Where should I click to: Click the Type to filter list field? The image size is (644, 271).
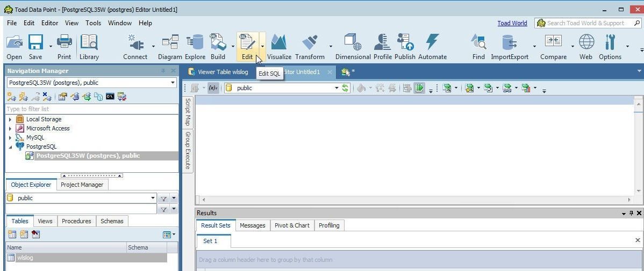(x=92, y=108)
